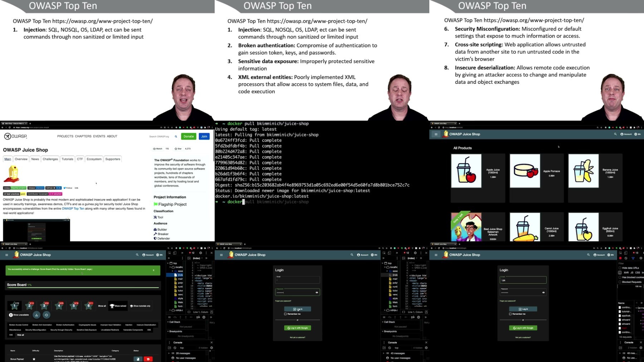Enable the Blocked Requests checkbox
The image size is (644, 362).
620,282
